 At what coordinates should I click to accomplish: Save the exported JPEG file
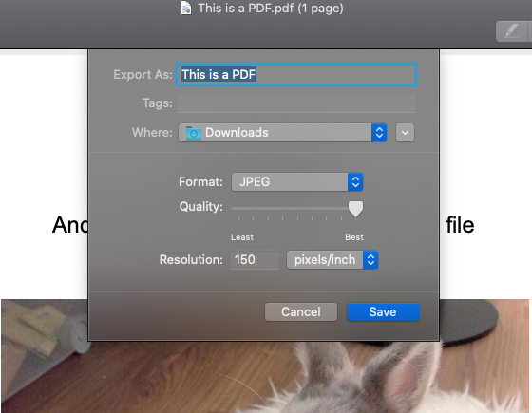pos(383,312)
